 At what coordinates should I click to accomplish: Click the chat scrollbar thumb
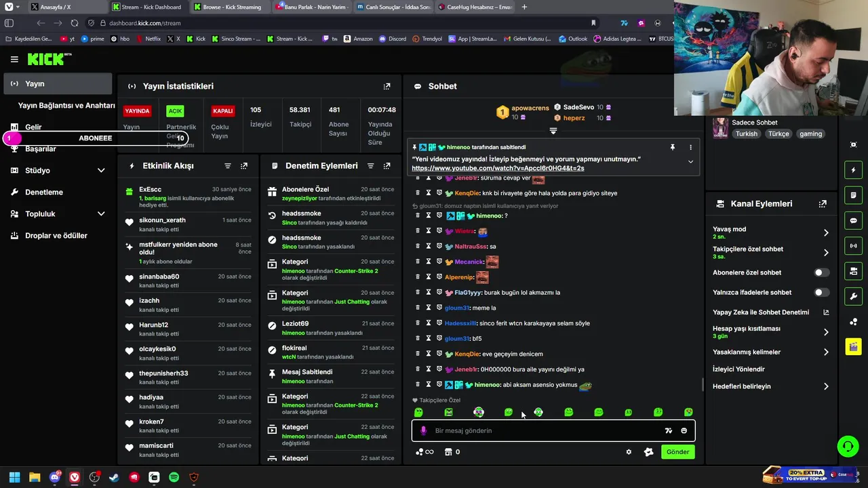(x=702, y=384)
